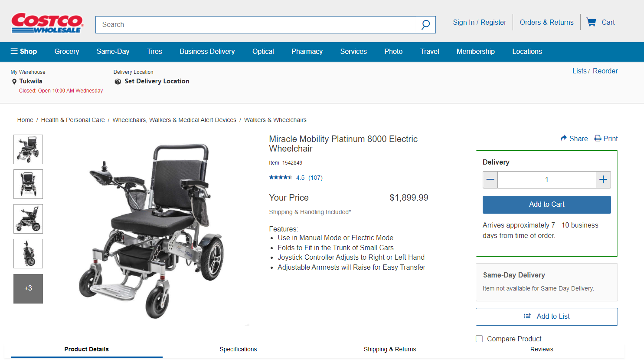This screenshot has width=644, height=360.
Task: Open the Shipping & Returns tab
Action: tap(390, 349)
